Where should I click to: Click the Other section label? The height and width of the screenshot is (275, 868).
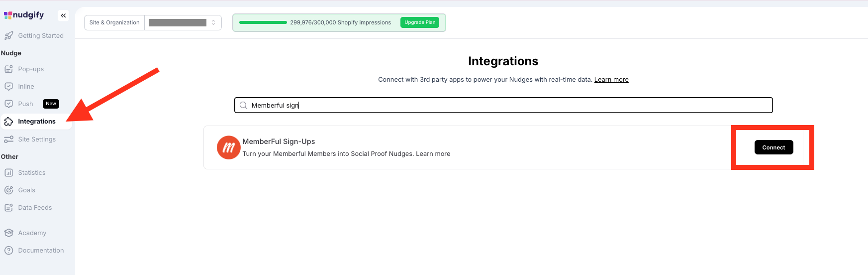pos(9,157)
